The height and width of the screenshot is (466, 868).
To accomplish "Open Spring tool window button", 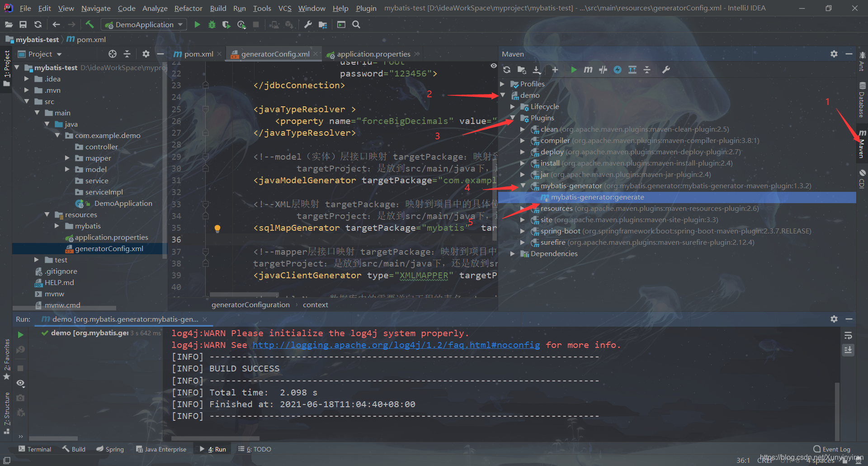I will coord(110,449).
